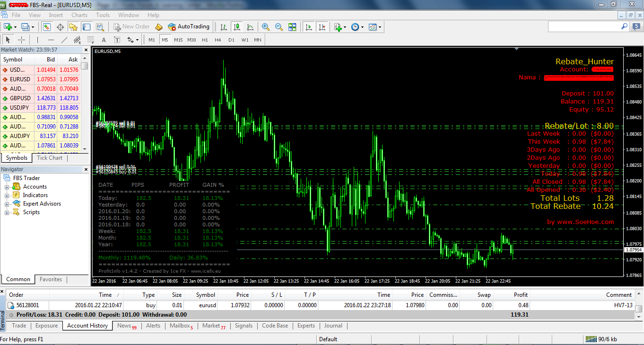Toggle the Data Window crosshair-circle icon
Image resolution: width=644 pixels, height=345 pixels.
tap(60, 27)
